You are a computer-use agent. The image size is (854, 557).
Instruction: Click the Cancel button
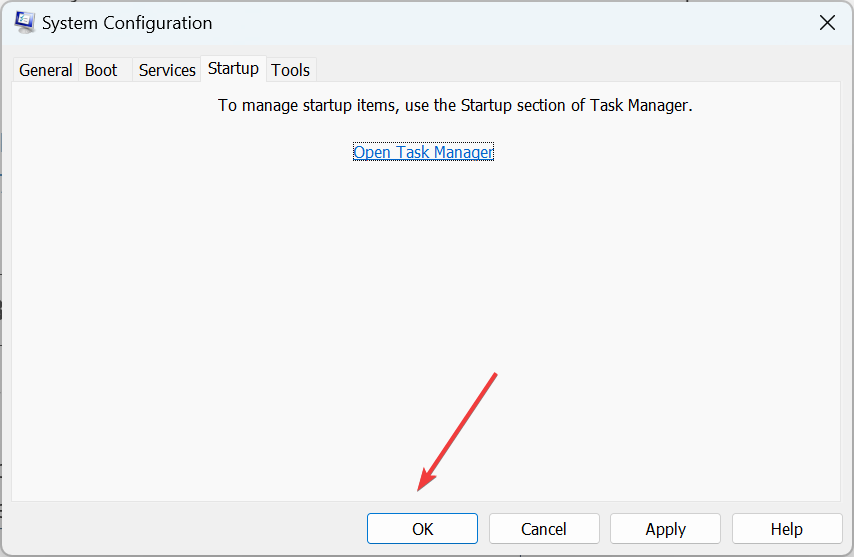click(544, 529)
